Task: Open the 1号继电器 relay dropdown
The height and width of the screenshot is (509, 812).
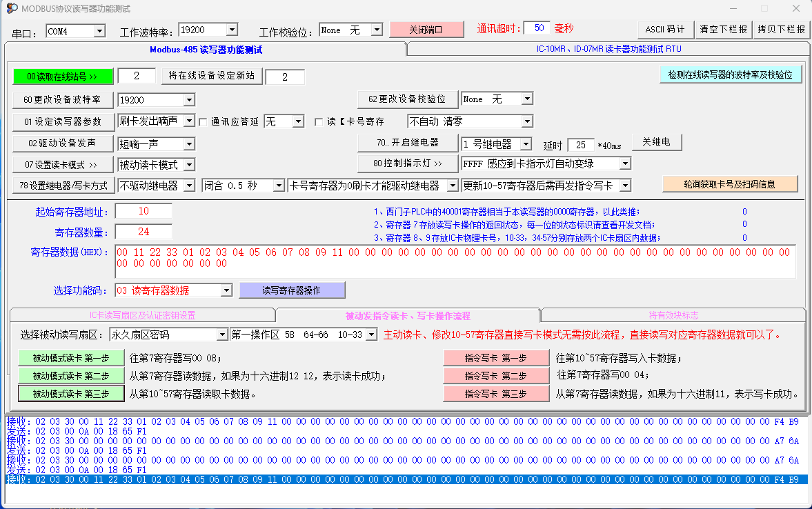Action: 526,144
